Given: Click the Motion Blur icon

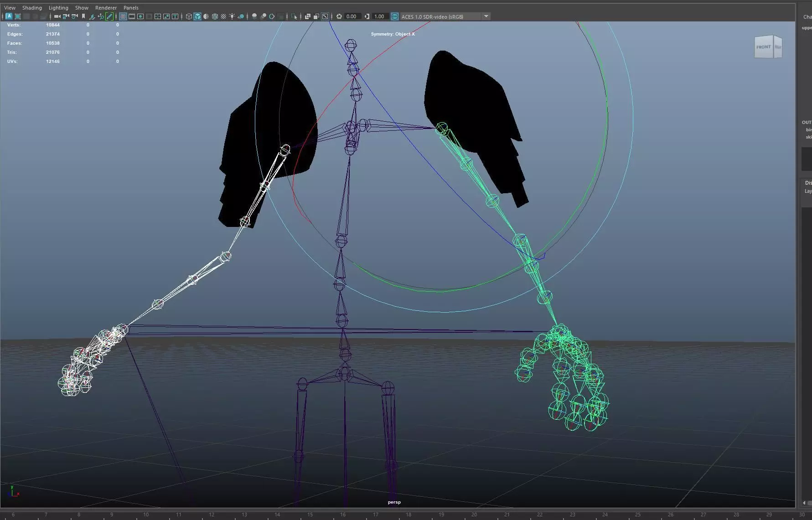Looking at the screenshot, I should [263, 16].
